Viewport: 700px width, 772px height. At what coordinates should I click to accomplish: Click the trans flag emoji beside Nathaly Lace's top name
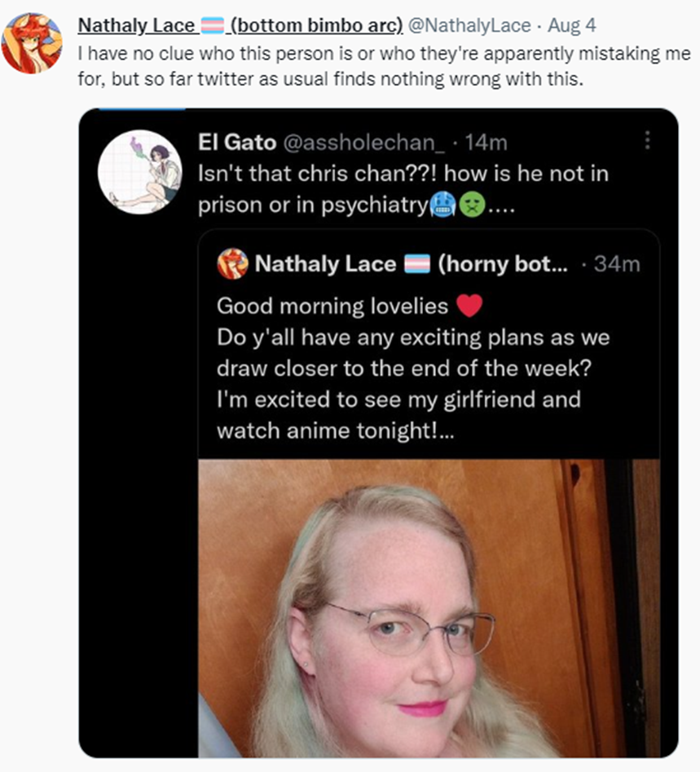tap(213, 25)
